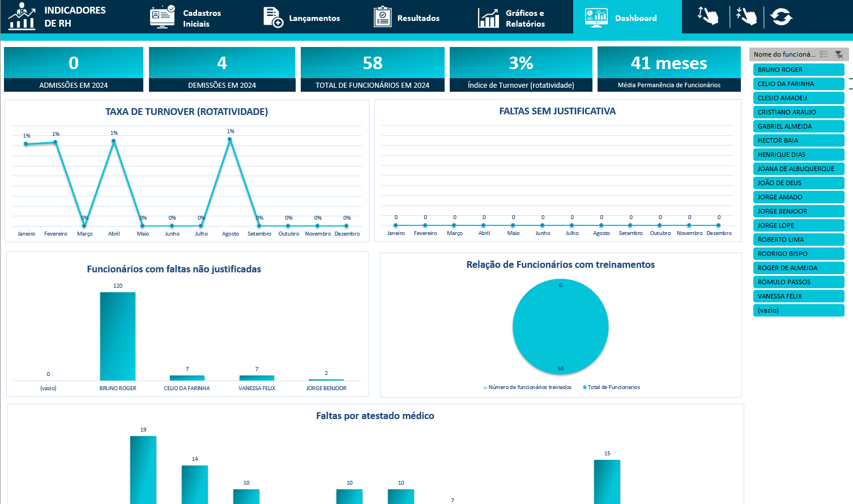
Task: Click the Cadastros Iniciais monitor icon
Action: tap(162, 17)
